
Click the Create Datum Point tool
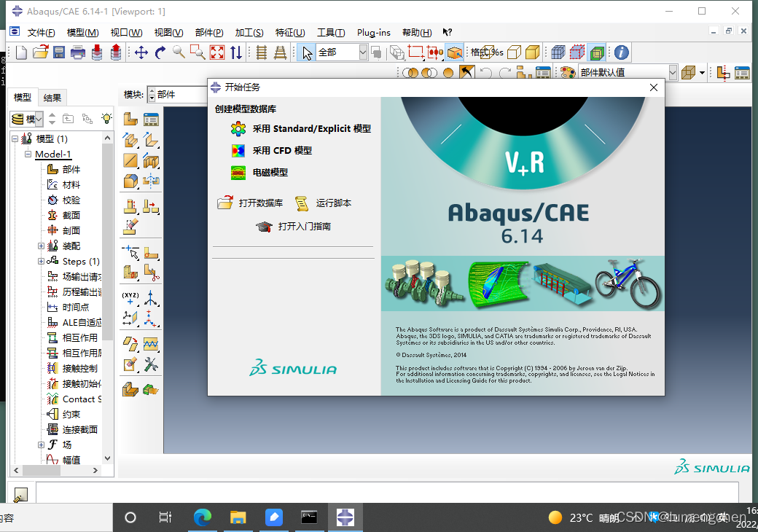coord(130,298)
